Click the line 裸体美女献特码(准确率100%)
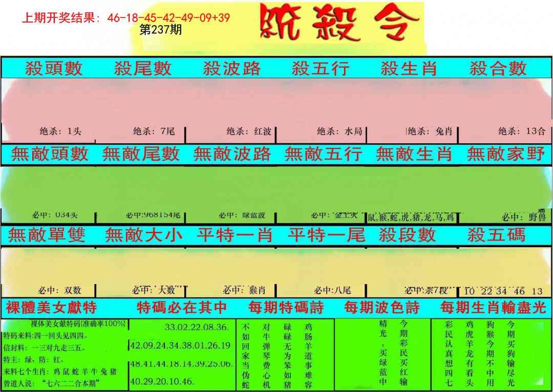The width and height of the screenshot is (553, 392). pos(78,323)
